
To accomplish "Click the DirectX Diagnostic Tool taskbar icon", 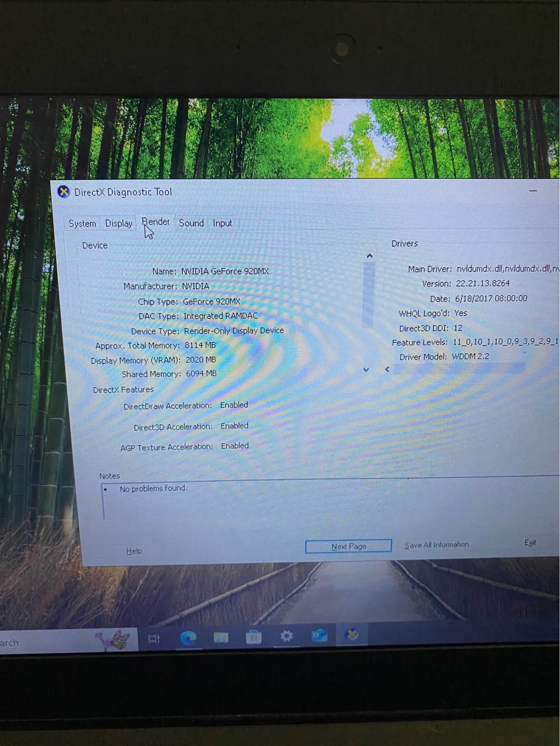I will pyautogui.click(x=352, y=634).
